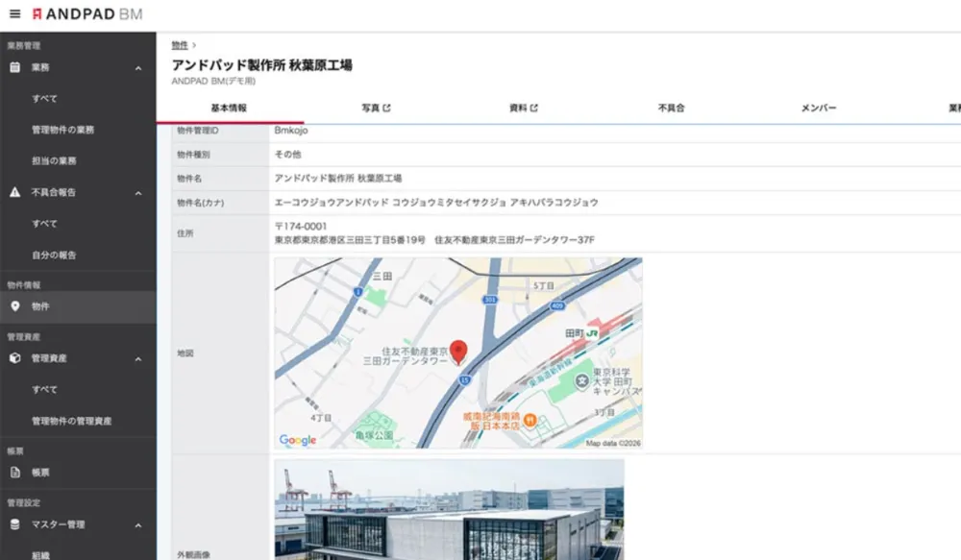Click the アンドパッド製作所 秋葉原工場 page title
This screenshot has height=560, width=961.
pos(261,65)
